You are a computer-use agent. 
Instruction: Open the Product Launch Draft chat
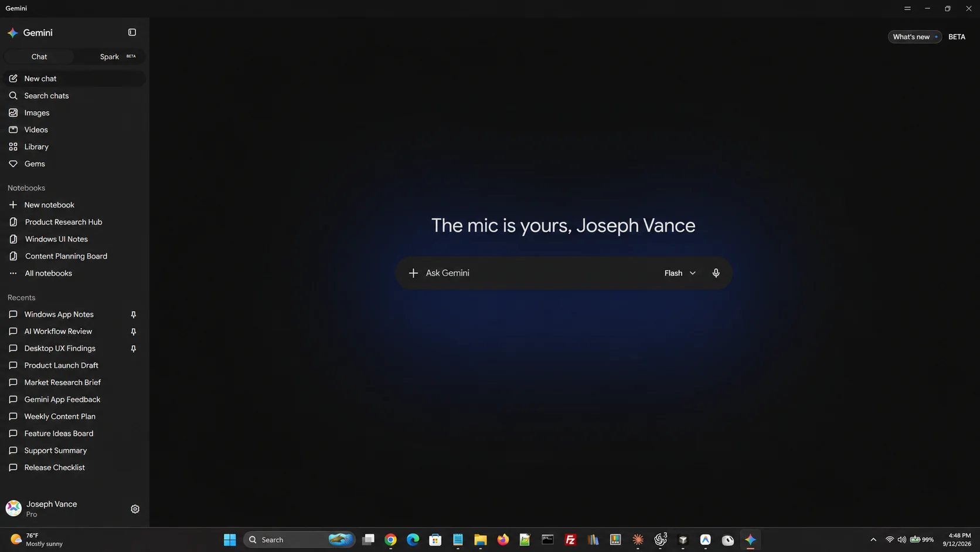(74, 365)
